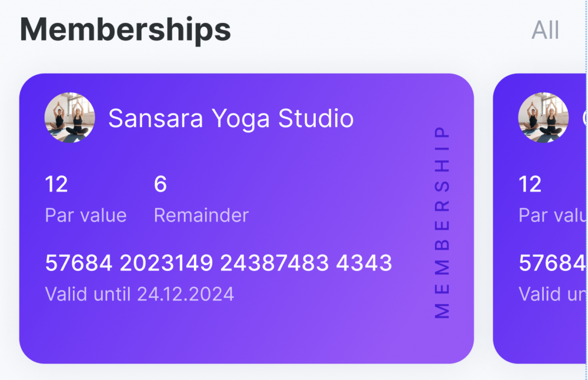This screenshot has width=588, height=380.
Task: Select the vertical MEMBERSHIP label
Action: 442,222
